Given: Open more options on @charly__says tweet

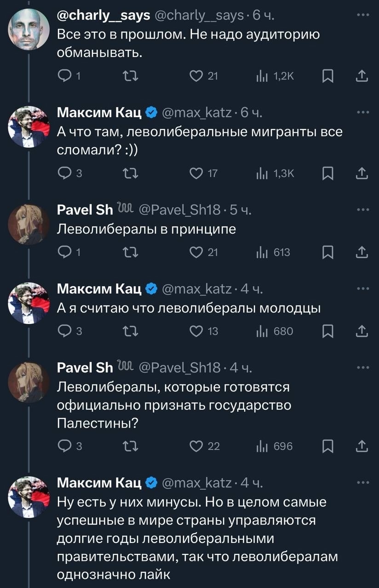Looking at the screenshot, I should click(362, 15).
